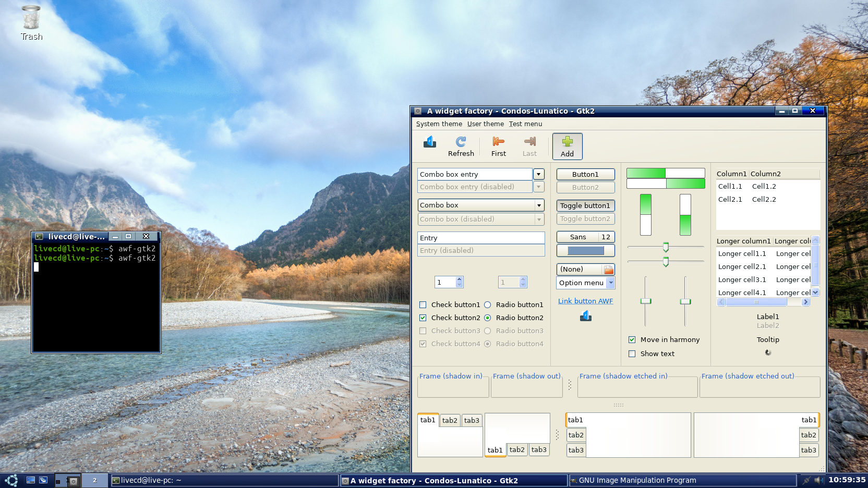Open the Test menu
Screen dimensions: 868x488
click(x=526, y=124)
